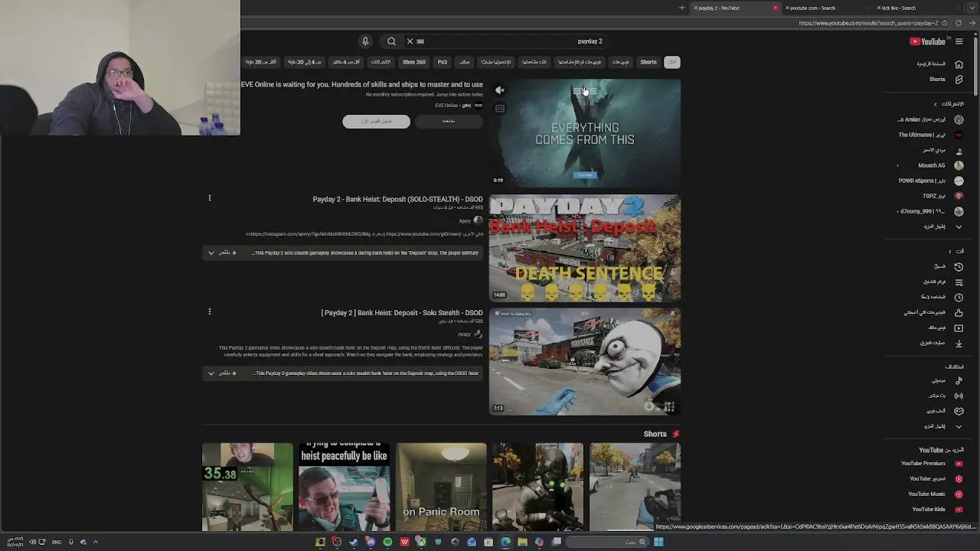Toggle captions on the EVE Online ad

(x=500, y=109)
